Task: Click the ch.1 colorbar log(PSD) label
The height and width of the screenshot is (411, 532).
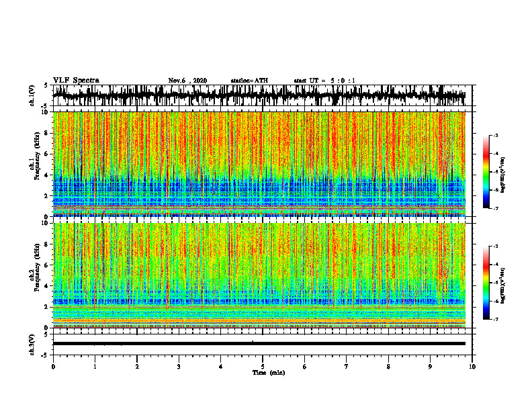Action: coord(503,175)
